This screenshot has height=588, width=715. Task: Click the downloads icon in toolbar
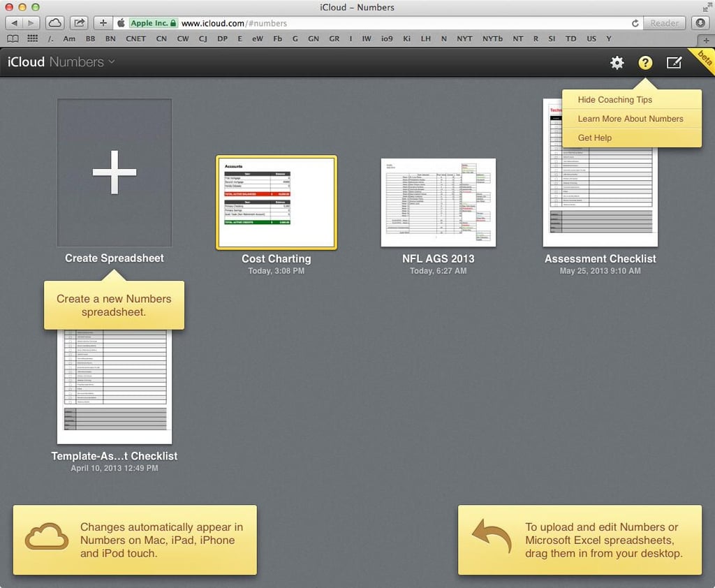[x=701, y=23]
